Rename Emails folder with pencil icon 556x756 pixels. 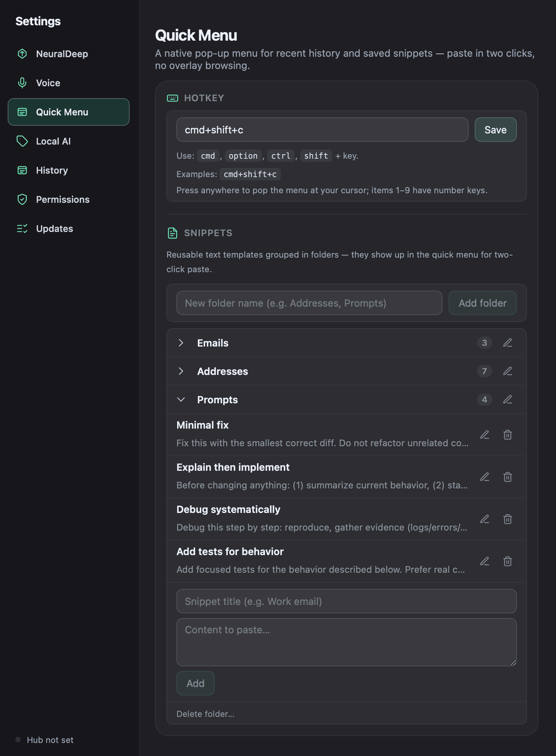[x=508, y=343]
